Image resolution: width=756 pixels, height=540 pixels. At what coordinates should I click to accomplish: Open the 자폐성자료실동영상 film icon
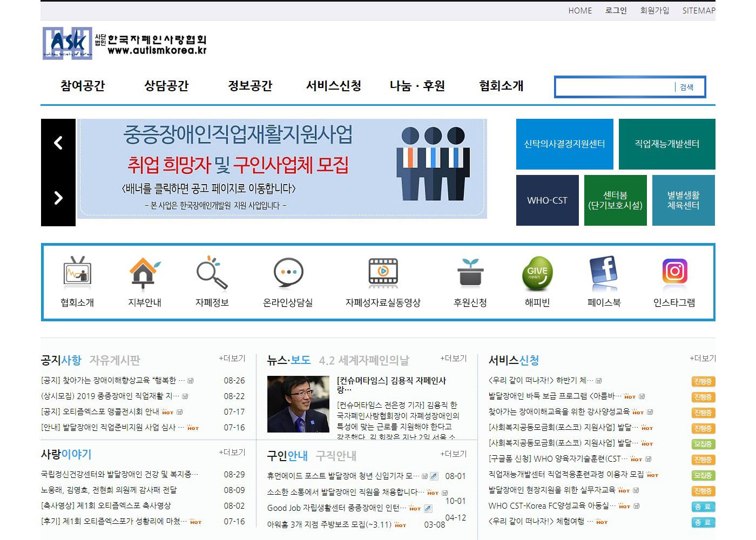pos(383,273)
